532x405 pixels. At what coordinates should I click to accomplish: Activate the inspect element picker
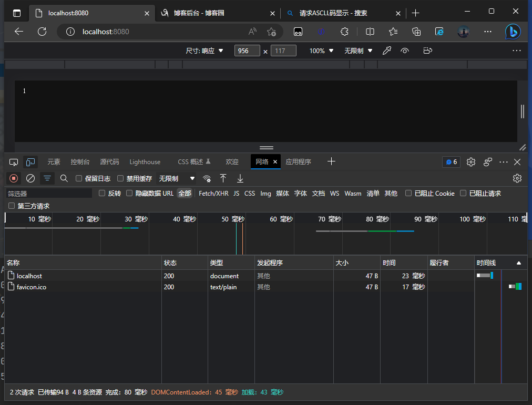click(14, 161)
